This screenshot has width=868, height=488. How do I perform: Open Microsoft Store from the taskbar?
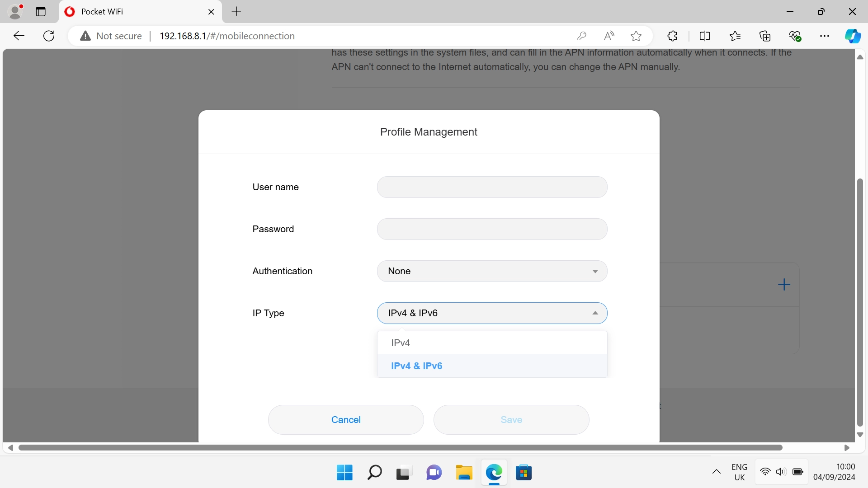coord(524,473)
